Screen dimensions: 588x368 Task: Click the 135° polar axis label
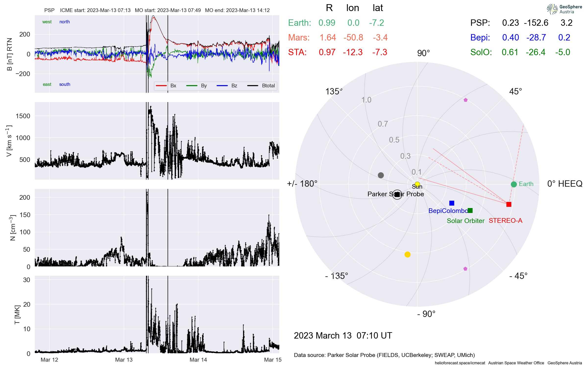(x=334, y=92)
